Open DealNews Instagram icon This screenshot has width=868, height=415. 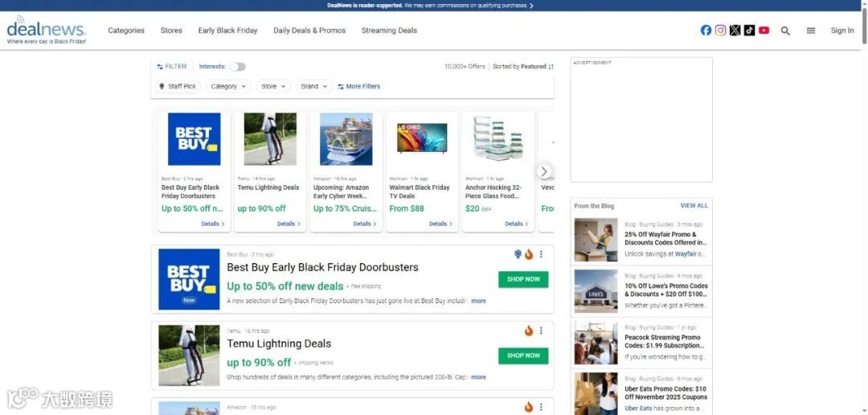(x=720, y=31)
